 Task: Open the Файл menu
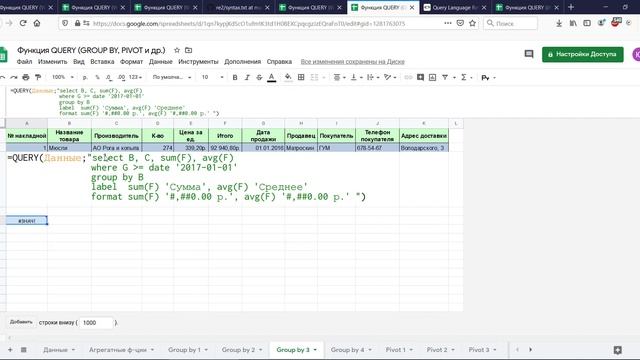click(24, 62)
